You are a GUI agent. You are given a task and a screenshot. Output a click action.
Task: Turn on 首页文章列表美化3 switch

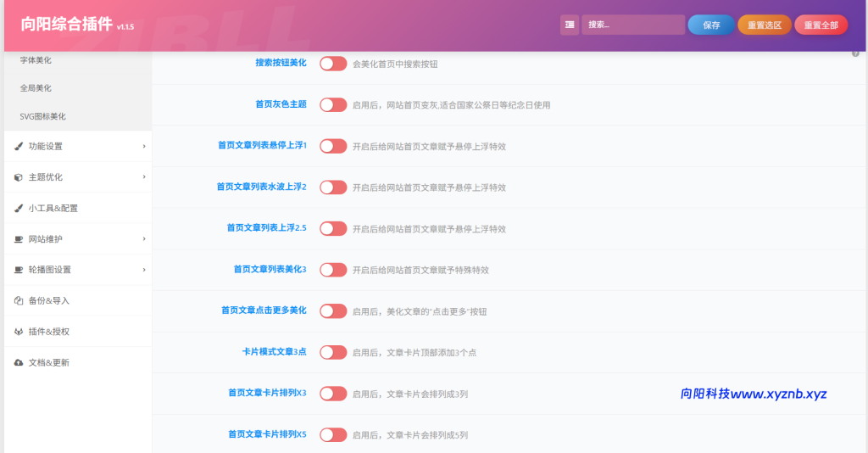[333, 270]
